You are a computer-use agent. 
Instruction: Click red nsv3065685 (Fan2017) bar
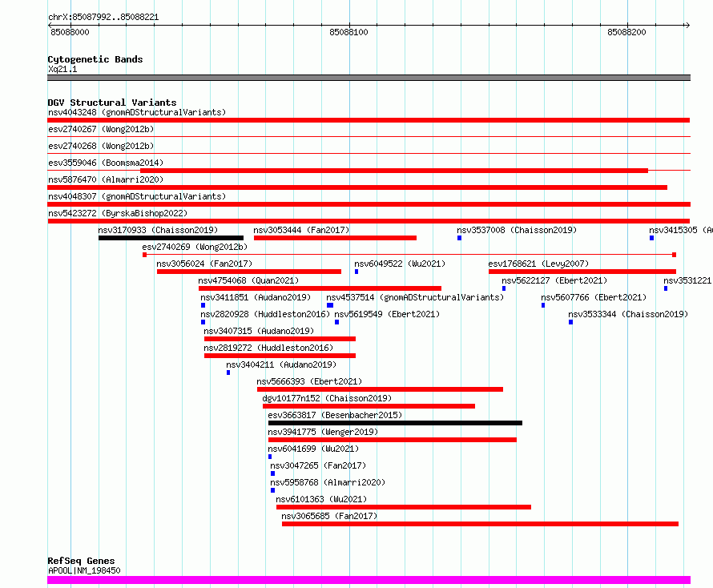pyautogui.click(x=480, y=524)
